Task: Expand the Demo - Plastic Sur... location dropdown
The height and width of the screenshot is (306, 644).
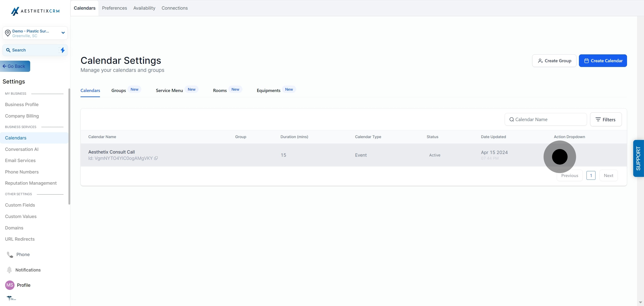Action: pos(35,33)
